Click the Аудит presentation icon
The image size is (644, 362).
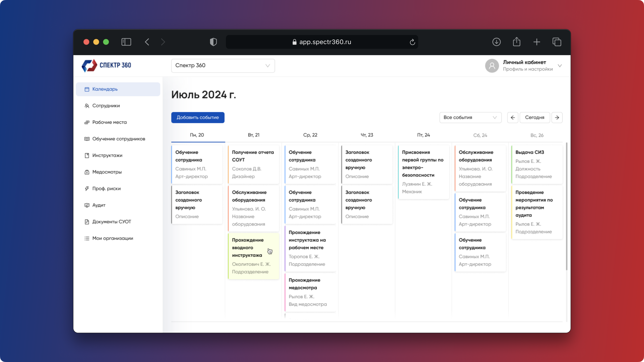(x=87, y=205)
